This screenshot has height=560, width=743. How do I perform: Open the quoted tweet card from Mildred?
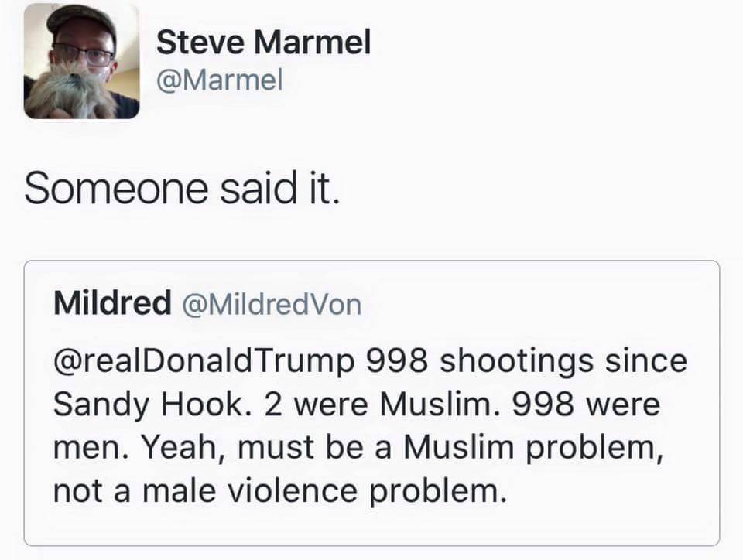click(x=371, y=403)
